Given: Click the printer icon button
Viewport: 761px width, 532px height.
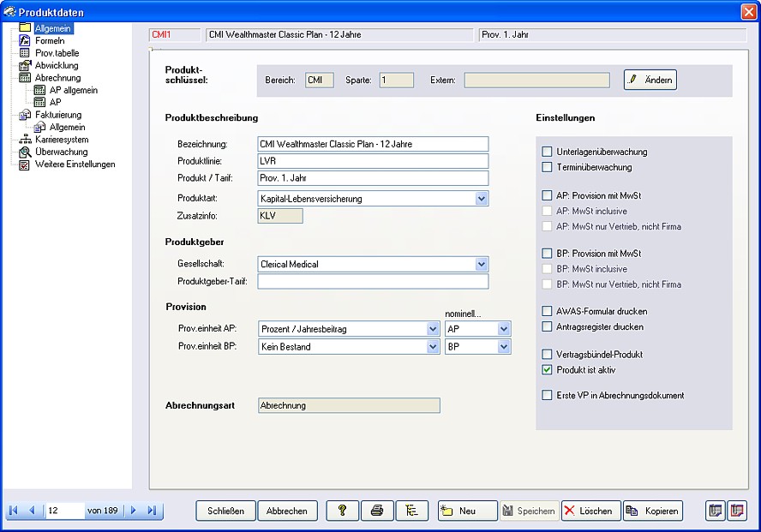Looking at the screenshot, I should click(376, 511).
